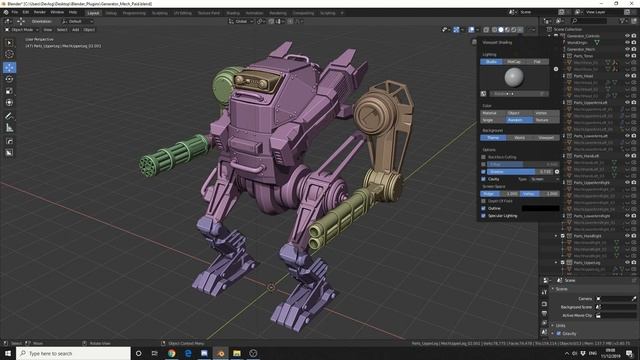Image resolution: width=640 pixels, height=360 pixels.
Task: Set background to Viewport
Action: pos(546,138)
